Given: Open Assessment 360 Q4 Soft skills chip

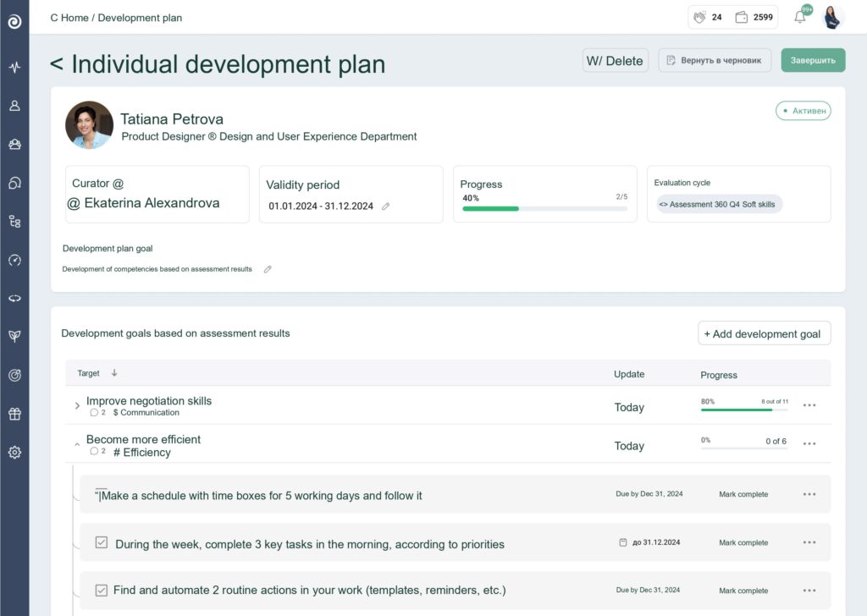Looking at the screenshot, I should point(719,205).
